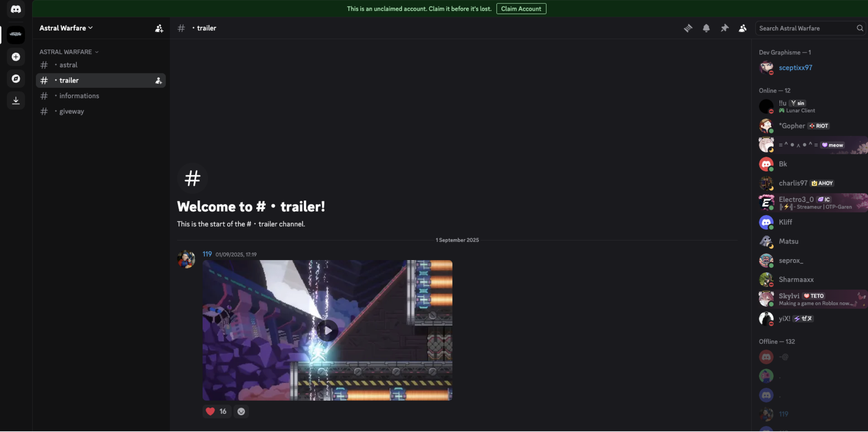Show pinned messages pin icon

724,28
